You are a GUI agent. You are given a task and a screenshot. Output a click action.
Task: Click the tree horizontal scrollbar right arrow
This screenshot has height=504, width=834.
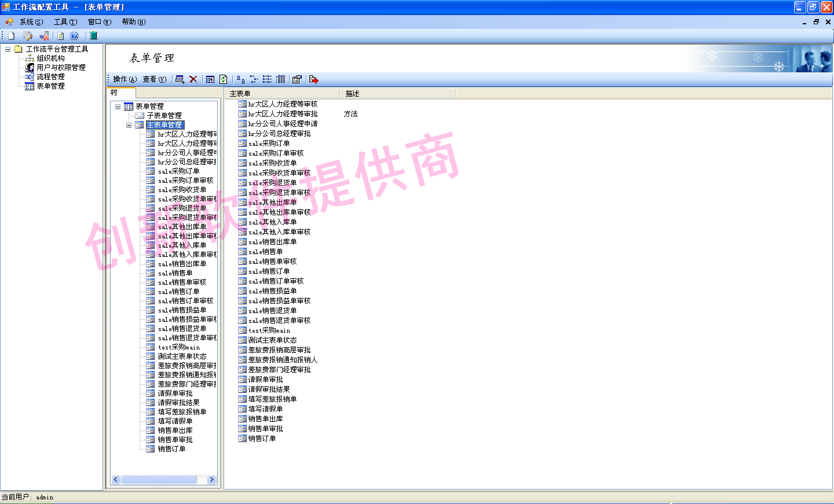pyautogui.click(x=211, y=480)
